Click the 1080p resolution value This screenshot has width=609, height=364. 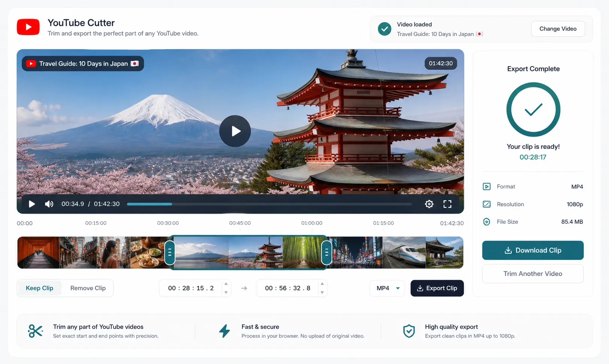pos(575,204)
